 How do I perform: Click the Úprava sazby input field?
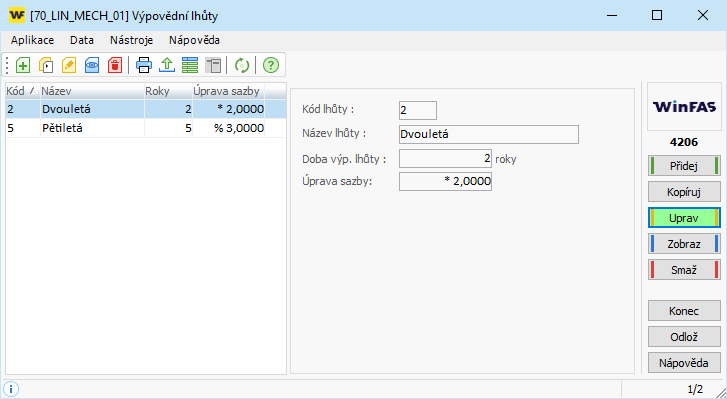(445, 181)
